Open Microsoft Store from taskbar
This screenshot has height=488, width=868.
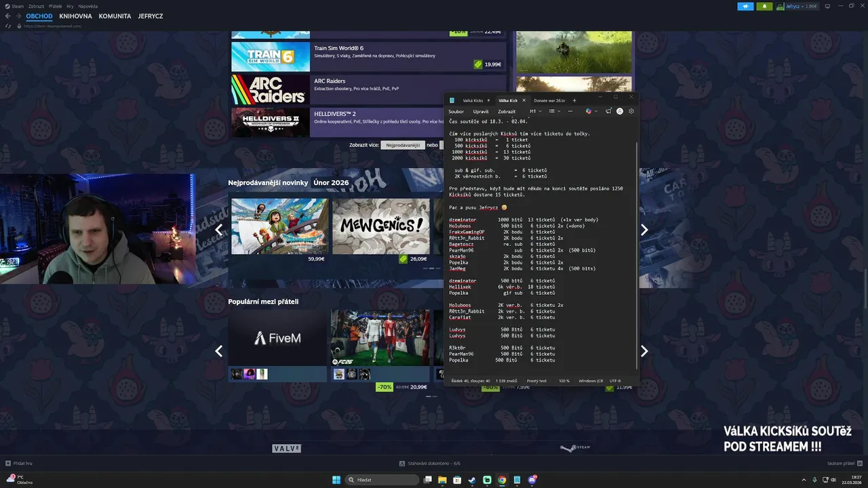coord(457,480)
